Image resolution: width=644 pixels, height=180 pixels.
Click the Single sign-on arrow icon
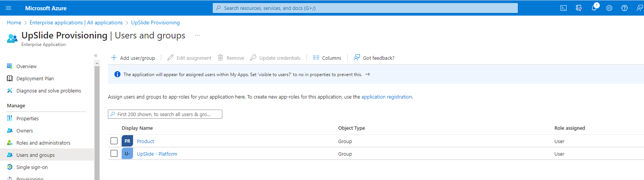pos(10,167)
